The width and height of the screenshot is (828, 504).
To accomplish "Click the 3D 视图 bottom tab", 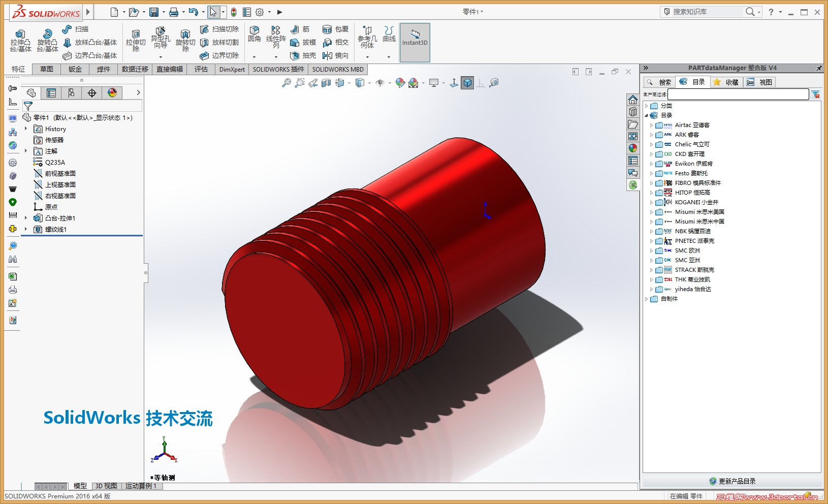I will [x=106, y=486].
